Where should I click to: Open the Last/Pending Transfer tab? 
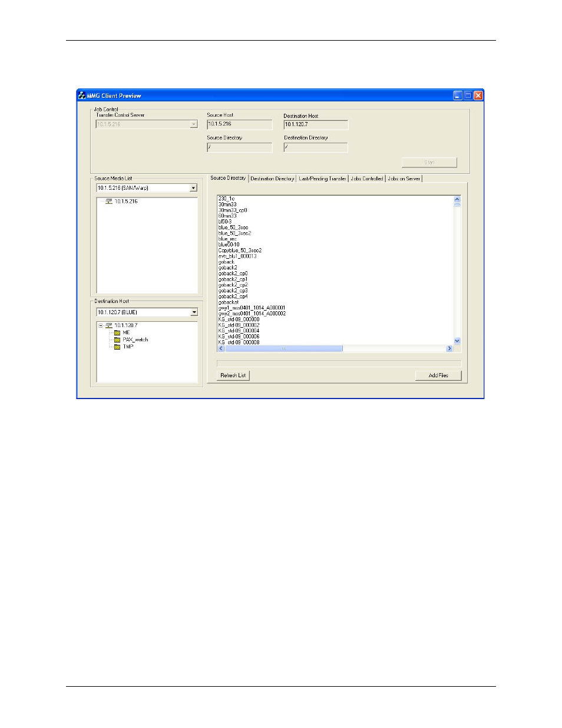click(322, 179)
